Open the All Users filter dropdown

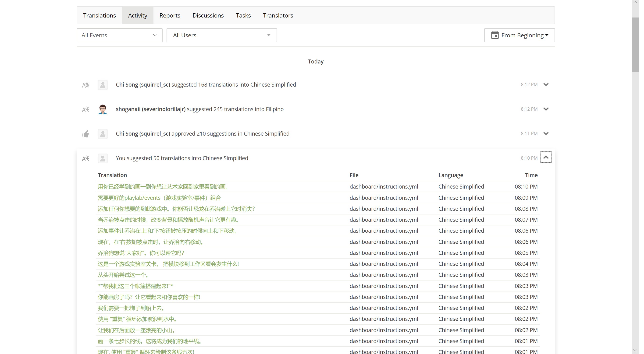pyautogui.click(x=221, y=35)
